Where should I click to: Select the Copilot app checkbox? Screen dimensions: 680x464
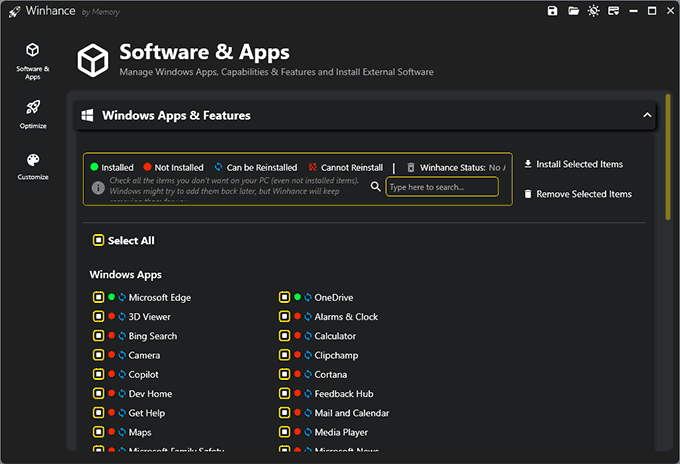point(98,375)
